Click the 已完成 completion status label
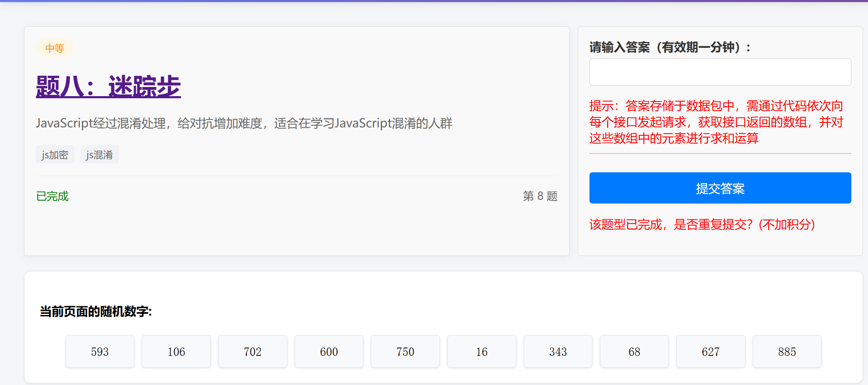This screenshot has width=868, height=385. coord(52,196)
